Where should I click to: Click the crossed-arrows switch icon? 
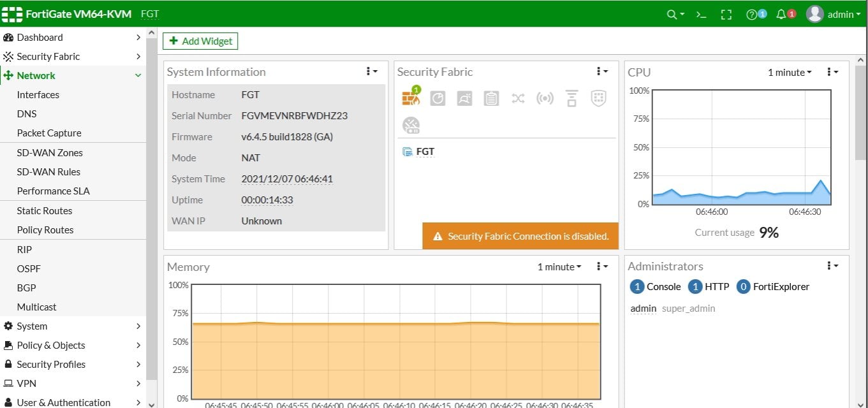click(518, 98)
